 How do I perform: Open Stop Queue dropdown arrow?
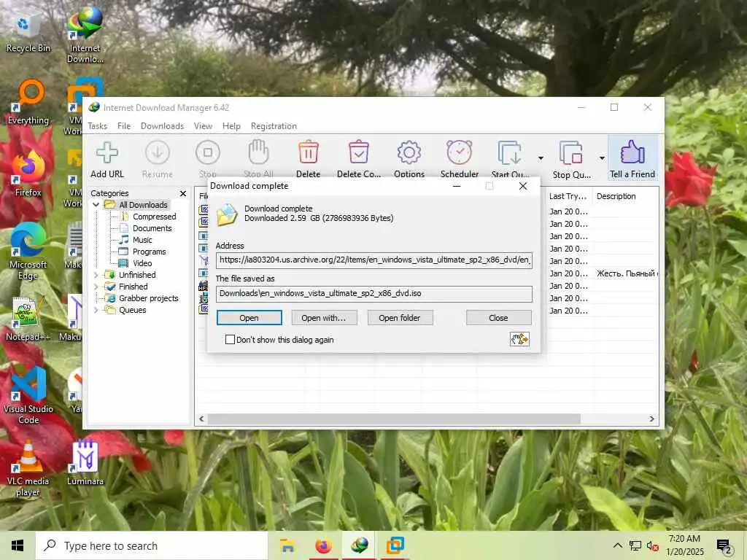point(602,158)
